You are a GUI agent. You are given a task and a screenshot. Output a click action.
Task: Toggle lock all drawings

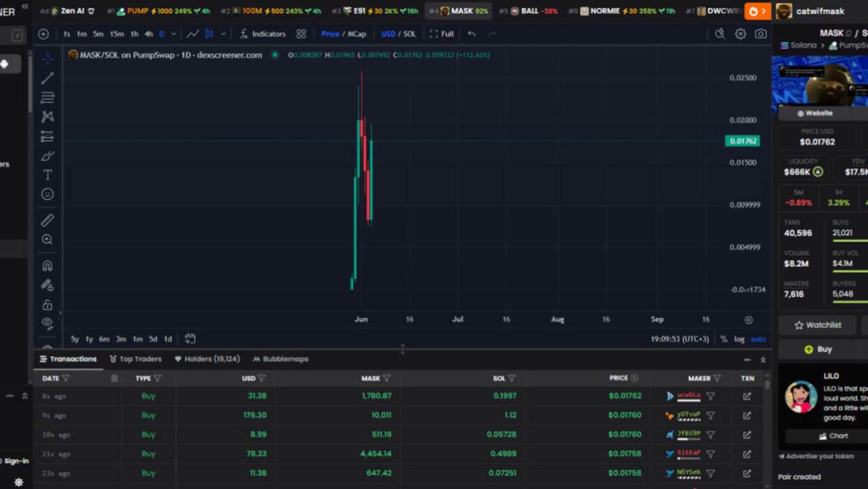[47, 305]
